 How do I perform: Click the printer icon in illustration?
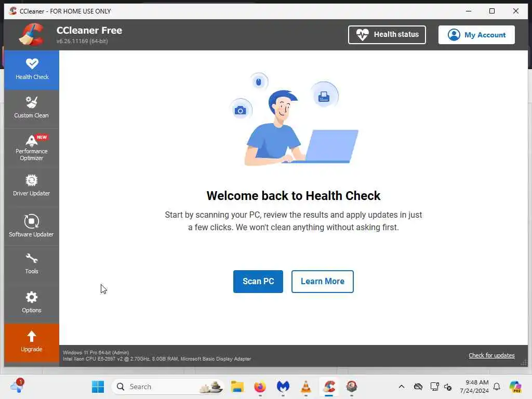[x=324, y=96]
